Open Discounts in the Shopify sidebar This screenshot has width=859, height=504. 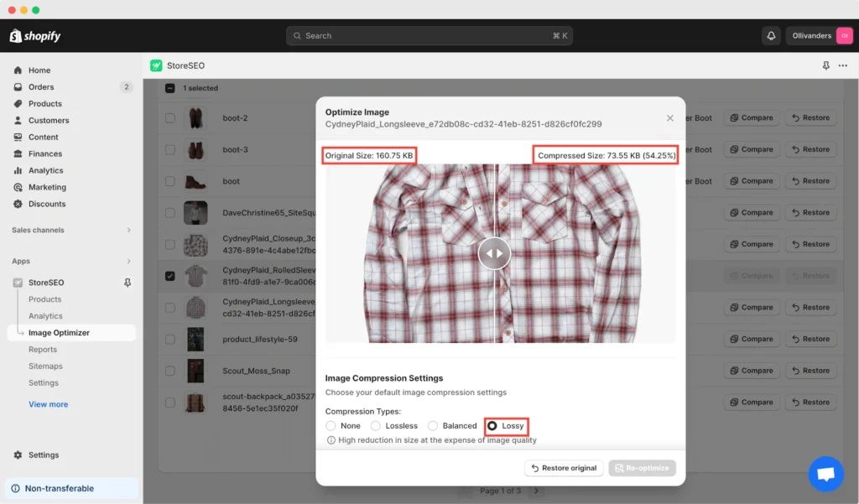[44, 204]
